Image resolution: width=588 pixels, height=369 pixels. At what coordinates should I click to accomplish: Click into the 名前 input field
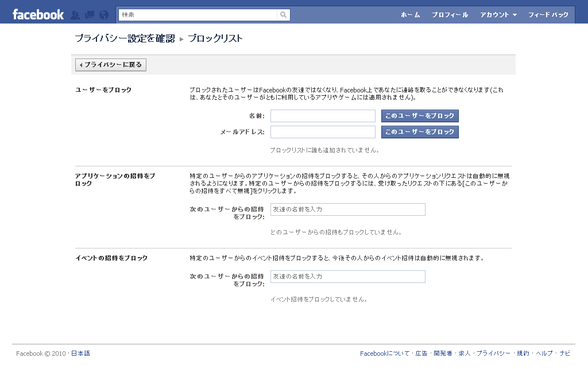pos(323,116)
